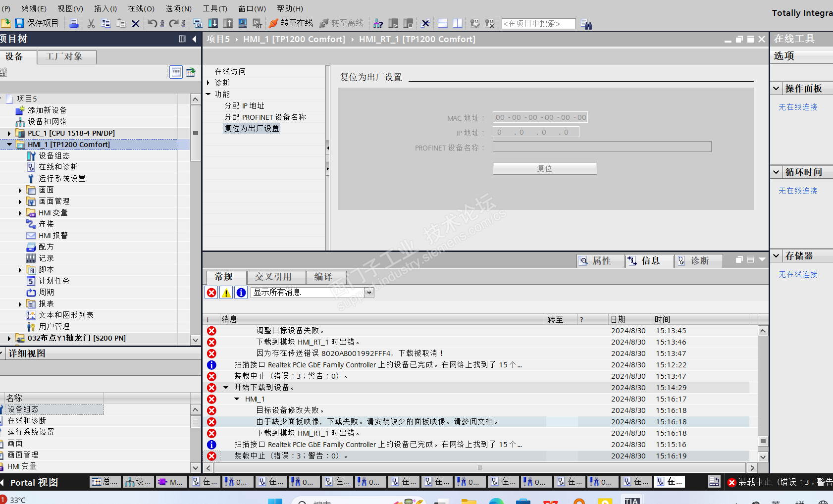Collapse the 存储器 section in online tools
The height and width of the screenshot is (504, 833).
click(x=776, y=256)
